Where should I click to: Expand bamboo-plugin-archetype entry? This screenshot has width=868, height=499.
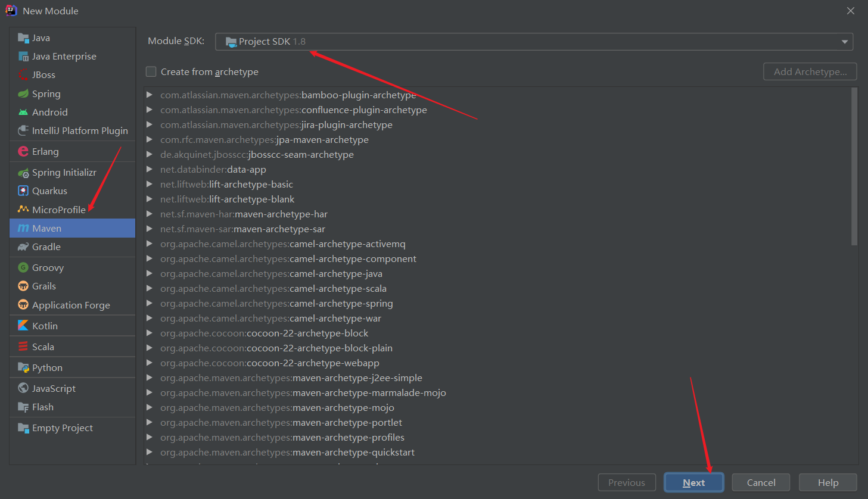(x=150, y=95)
